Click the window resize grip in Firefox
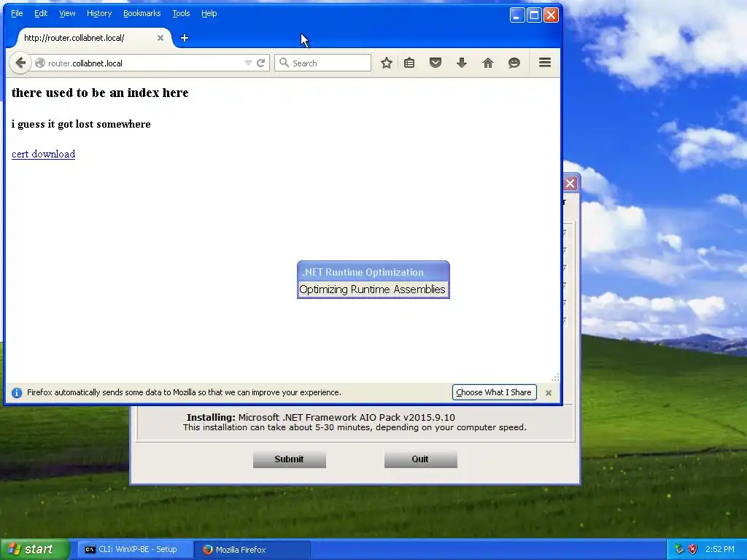 555,378
